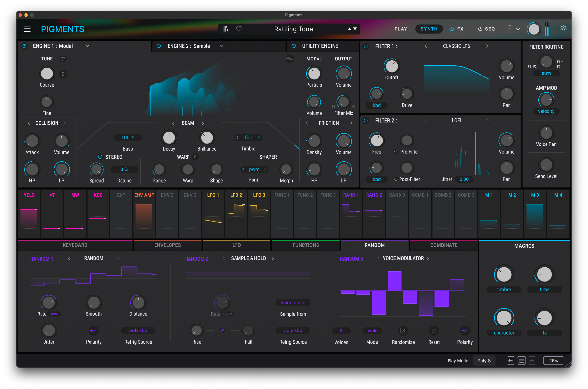Click the Filter 1 Cutoff knob
The height and width of the screenshot is (389, 588).
[391, 66]
